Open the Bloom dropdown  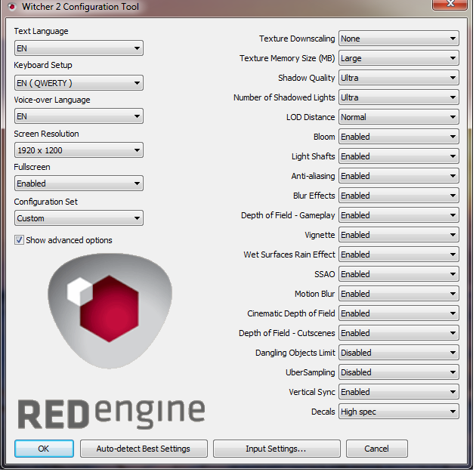[x=399, y=137]
